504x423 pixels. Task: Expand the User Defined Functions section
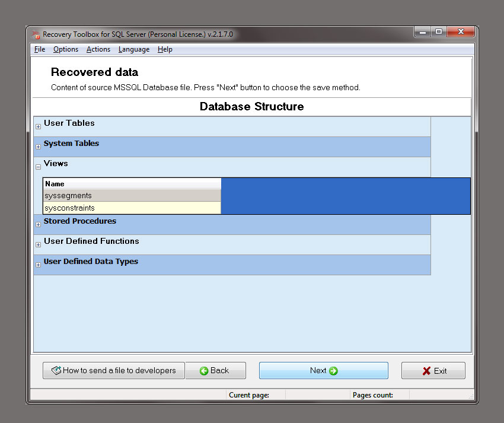[39, 245]
